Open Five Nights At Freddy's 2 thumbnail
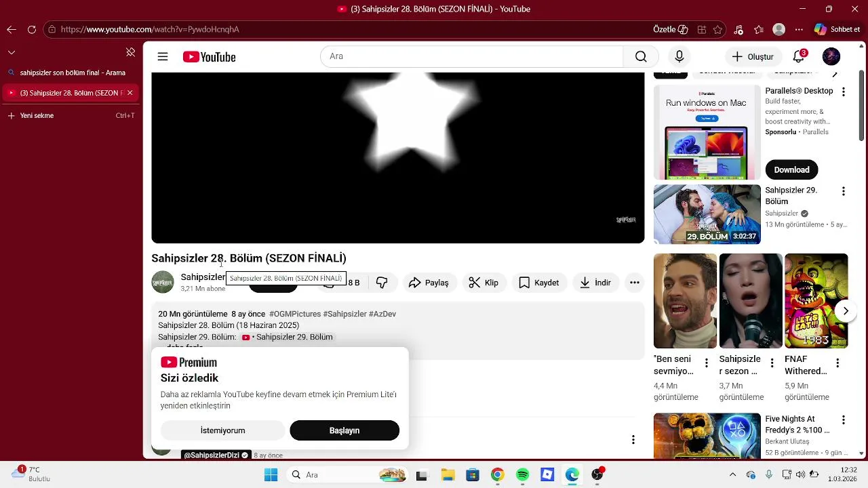The height and width of the screenshot is (488, 868). tap(707, 436)
